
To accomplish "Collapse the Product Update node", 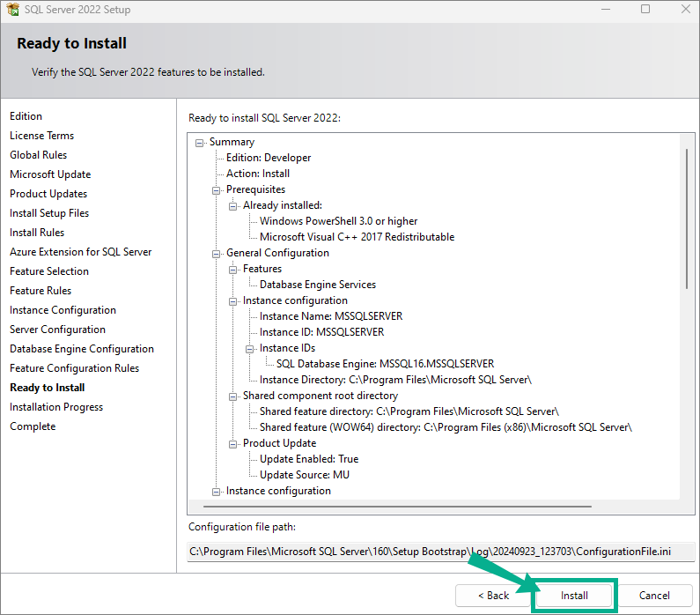I will pos(233,443).
